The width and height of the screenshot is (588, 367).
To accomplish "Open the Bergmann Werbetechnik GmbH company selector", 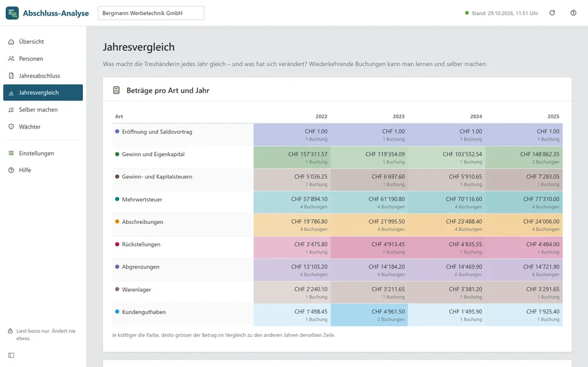I will pyautogui.click(x=151, y=13).
